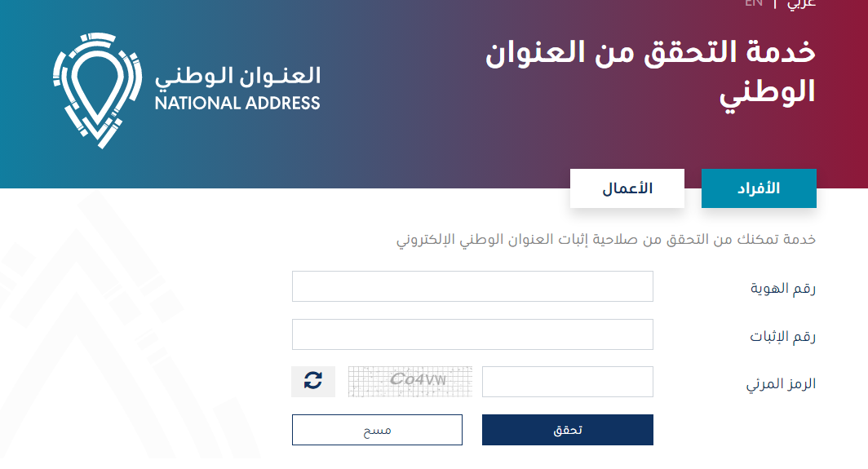Switch to the الأعمال tab
The height and width of the screenshot is (469, 868).
click(627, 188)
